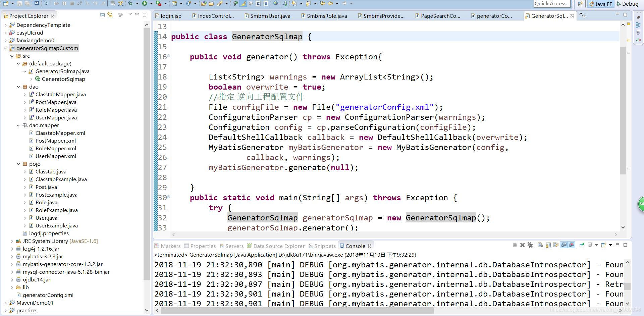The image size is (644, 316).
Task: Select log4j.properties file
Action: 46,233
